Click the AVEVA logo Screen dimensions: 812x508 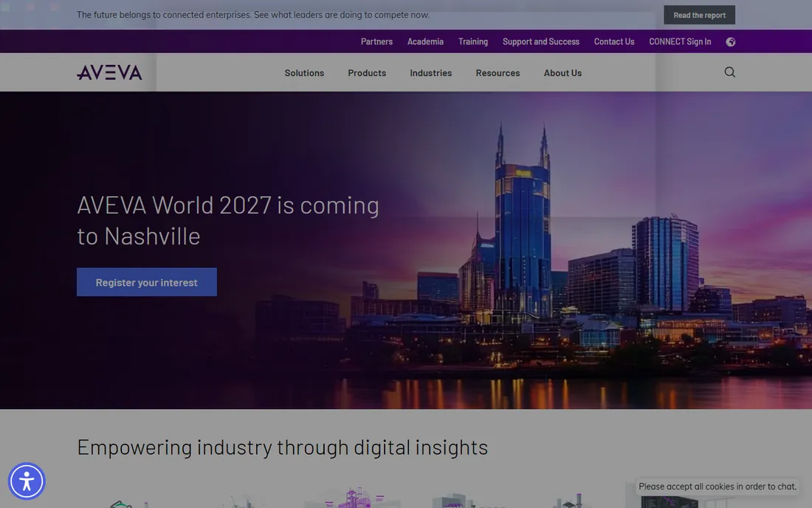tap(109, 72)
